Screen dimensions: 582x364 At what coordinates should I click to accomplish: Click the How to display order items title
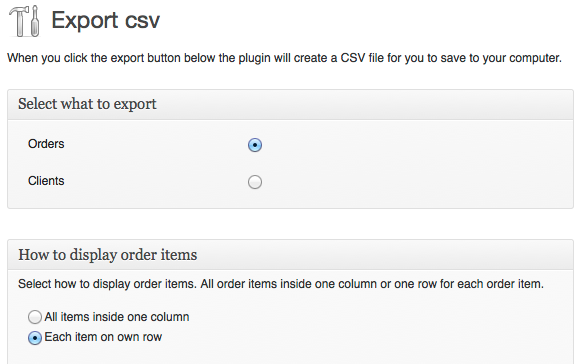click(x=108, y=255)
